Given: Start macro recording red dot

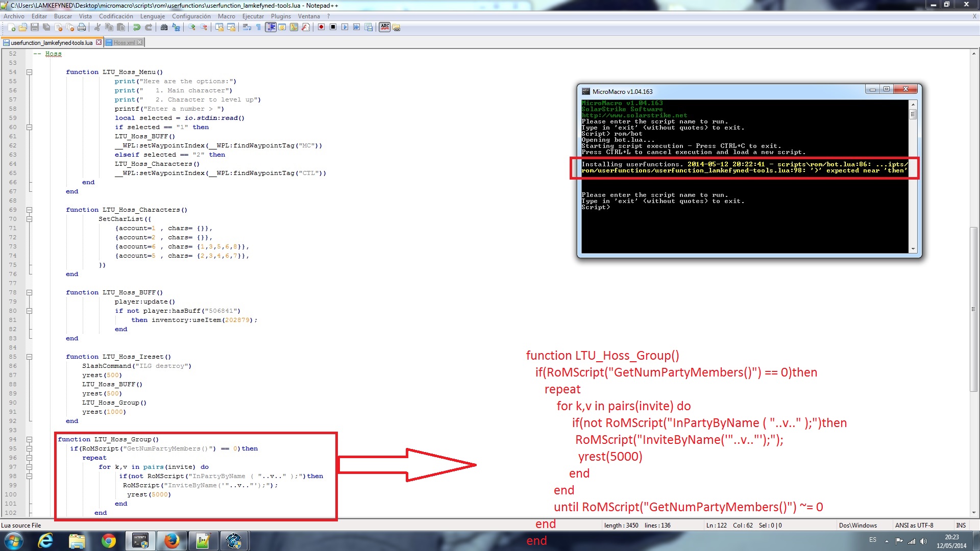Looking at the screenshot, I should click(x=321, y=28).
